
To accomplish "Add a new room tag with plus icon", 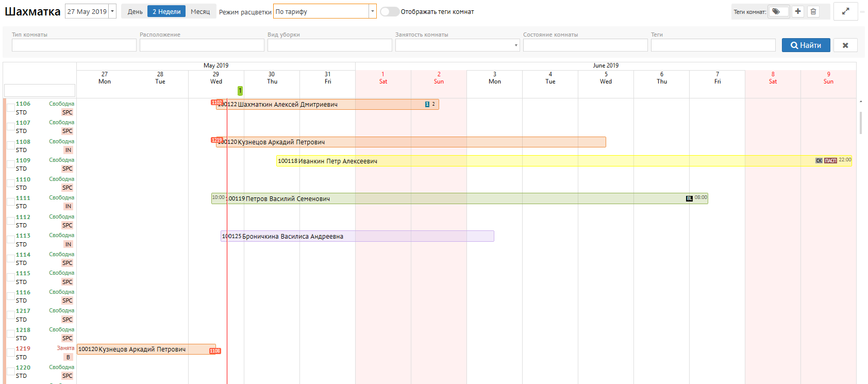I will pyautogui.click(x=798, y=11).
